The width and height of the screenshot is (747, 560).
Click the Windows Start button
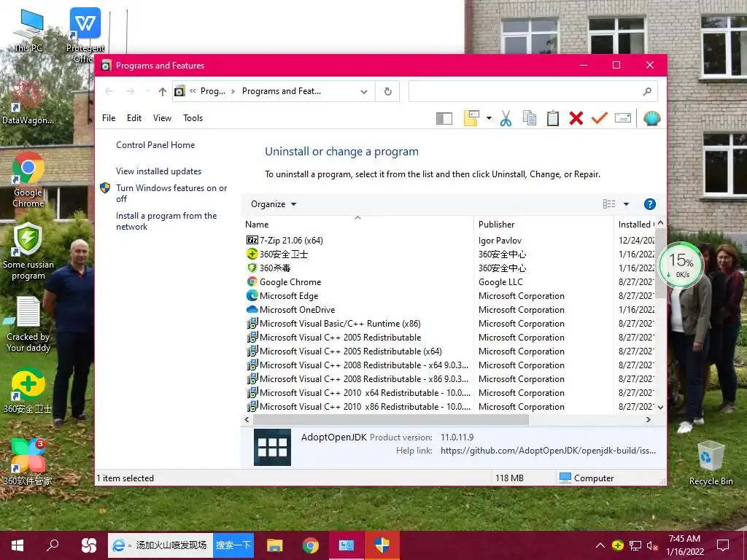[18, 545]
